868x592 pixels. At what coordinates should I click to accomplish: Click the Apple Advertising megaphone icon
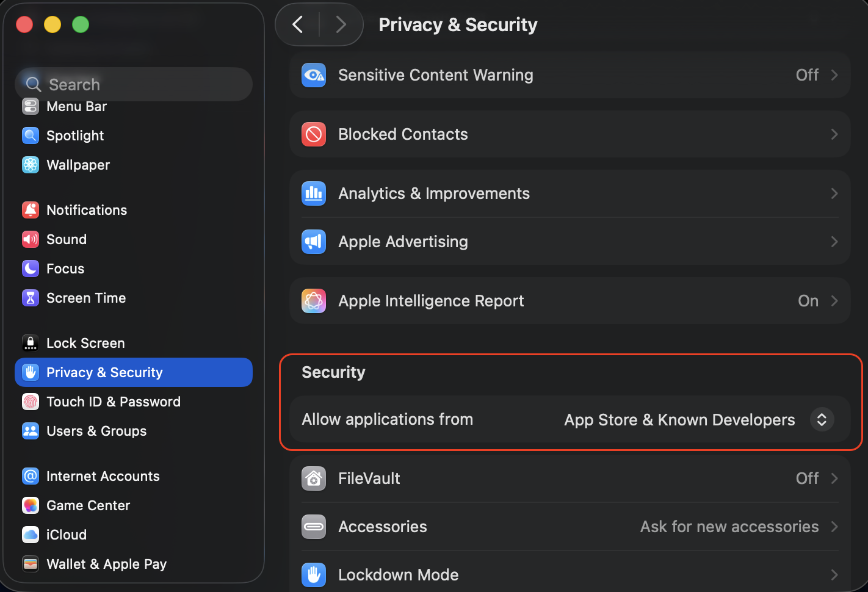click(314, 242)
